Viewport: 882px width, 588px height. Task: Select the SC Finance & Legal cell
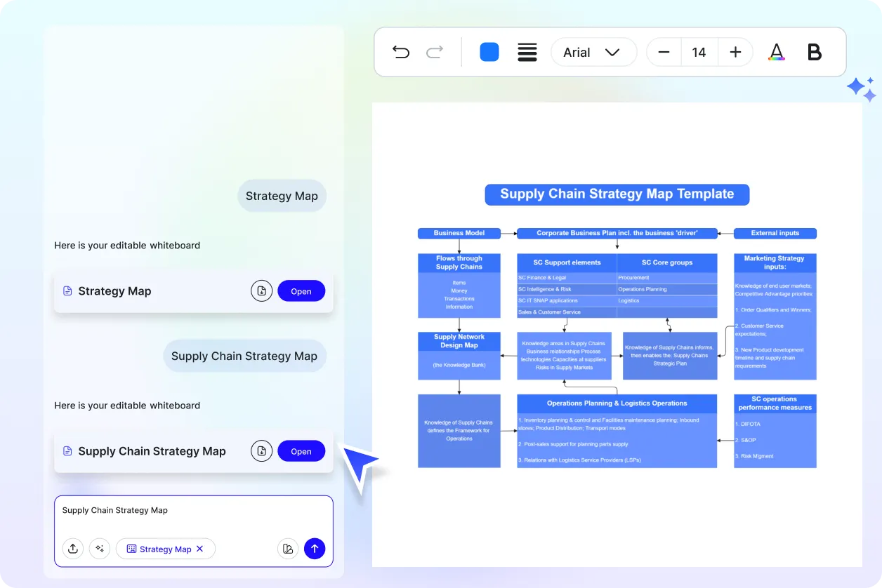[x=567, y=278]
